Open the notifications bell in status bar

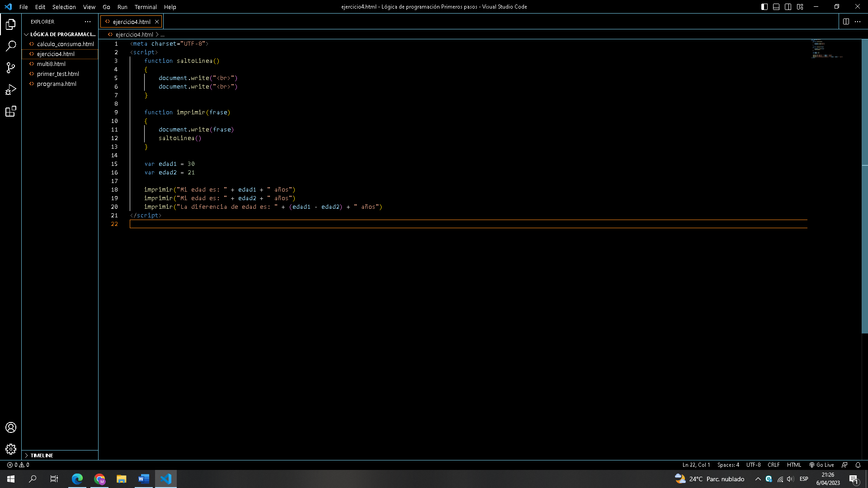[x=858, y=465]
